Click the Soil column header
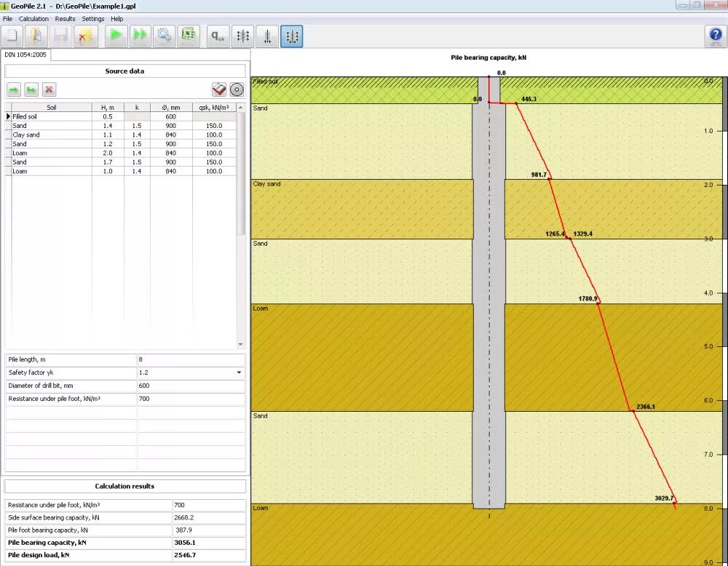This screenshot has width=728, height=566. [51, 107]
